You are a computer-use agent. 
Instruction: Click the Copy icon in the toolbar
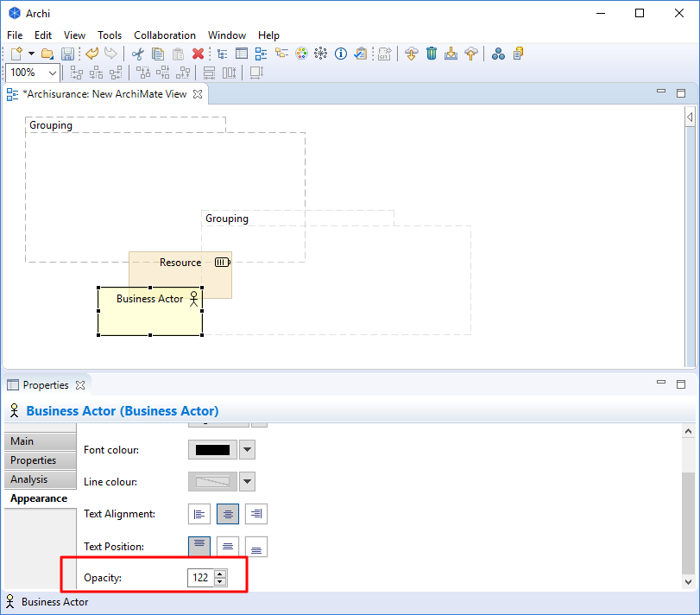pos(158,54)
